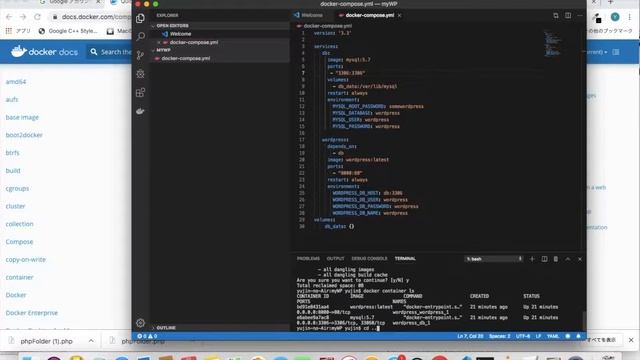640x360 pixels.
Task: Click the Chrome back arrow
Action: 9,17
